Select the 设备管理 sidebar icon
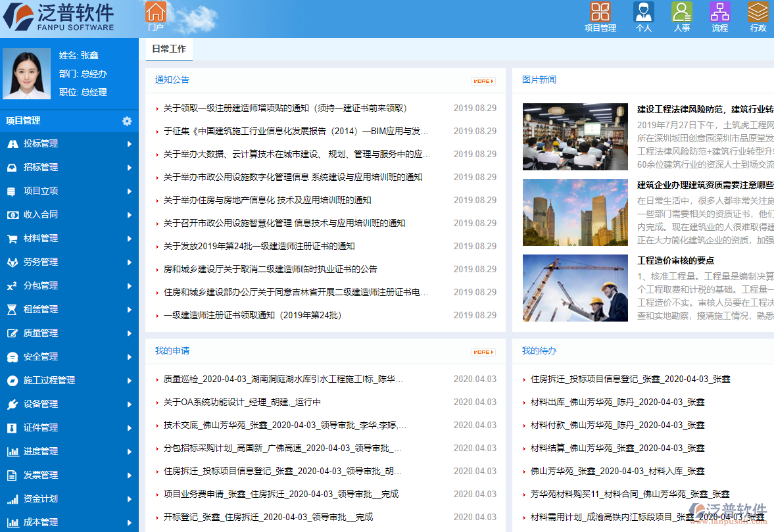Viewport: 774px width, 532px height. coord(14,404)
